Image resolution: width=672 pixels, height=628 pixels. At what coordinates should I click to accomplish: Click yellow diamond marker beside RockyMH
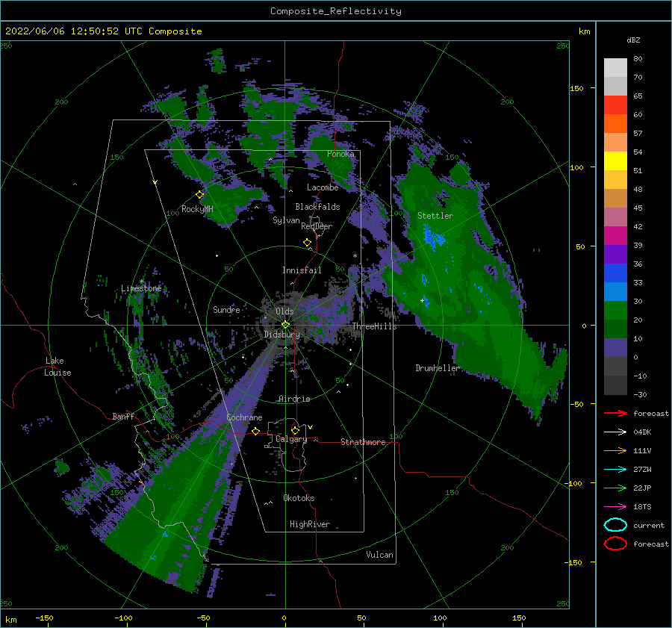199,195
